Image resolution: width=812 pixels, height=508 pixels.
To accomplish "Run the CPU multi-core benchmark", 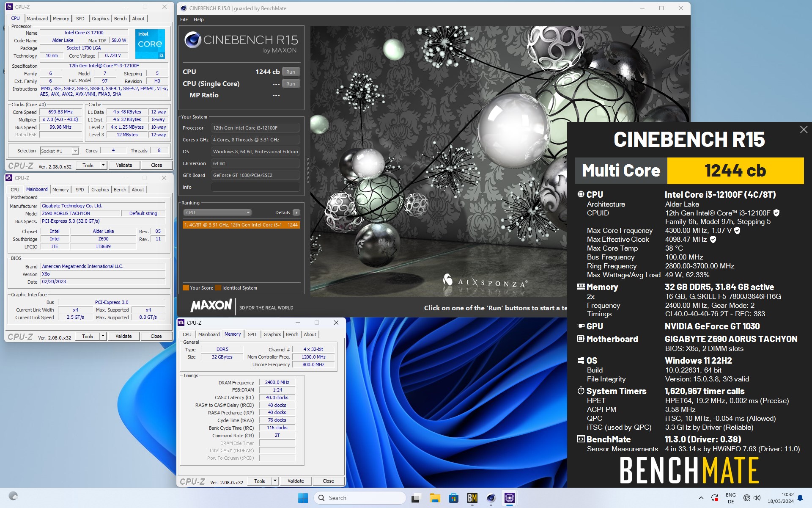I will tap(291, 72).
